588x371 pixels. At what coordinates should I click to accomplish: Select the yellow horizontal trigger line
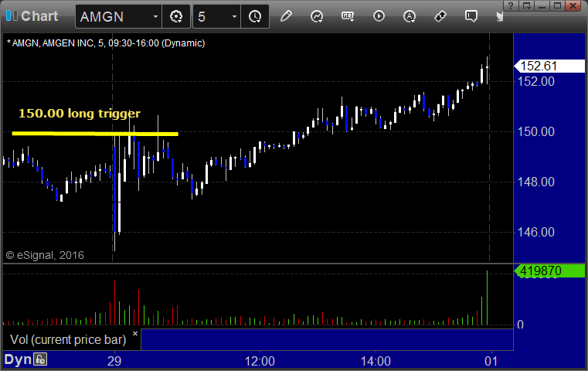[x=95, y=134]
